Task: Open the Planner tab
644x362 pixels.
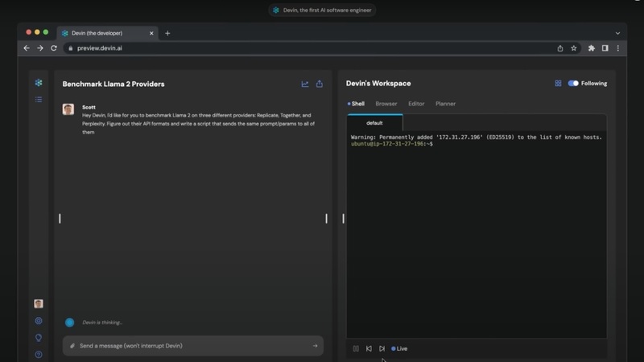Action: tap(445, 104)
